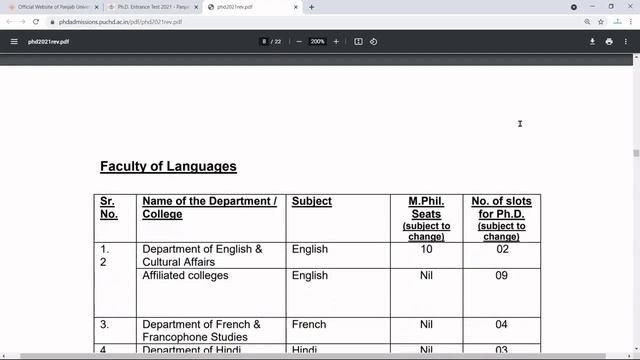Click the Ph.D. slots value '04'
The image size is (640, 360).
[501, 324]
